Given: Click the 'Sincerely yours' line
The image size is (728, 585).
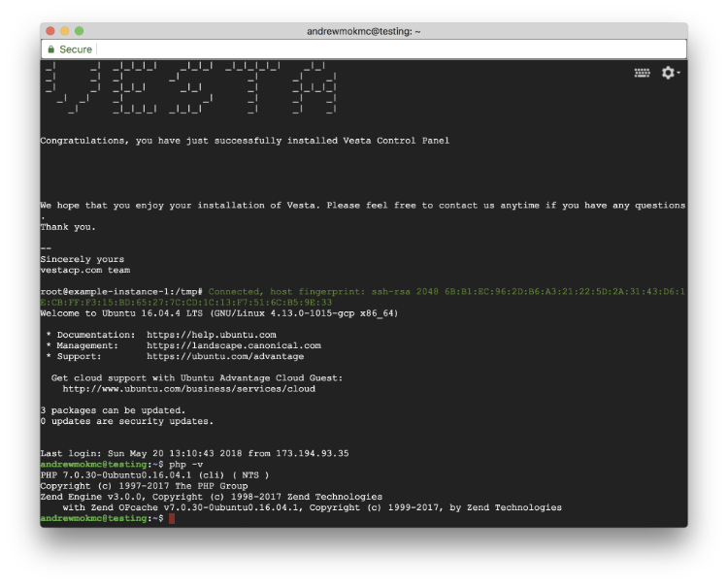Looking at the screenshot, I should 83,259.
